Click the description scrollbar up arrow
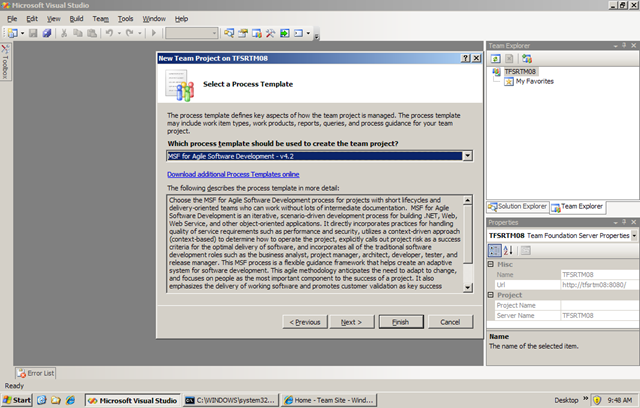This screenshot has width=640, height=408. 468,200
